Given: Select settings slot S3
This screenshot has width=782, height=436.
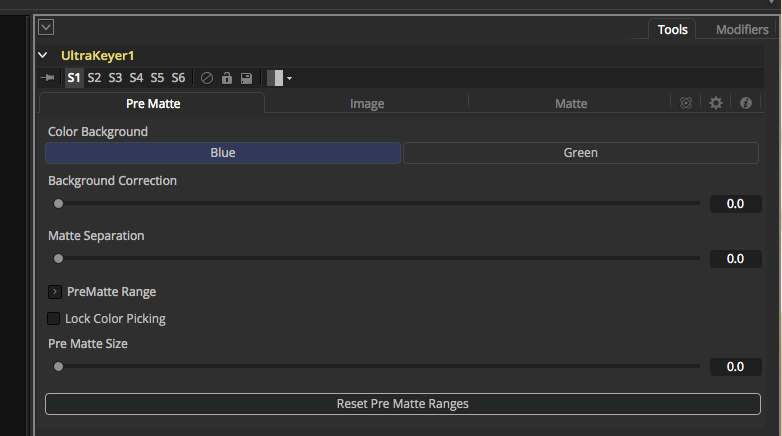Looking at the screenshot, I should click(x=115, y=78).
